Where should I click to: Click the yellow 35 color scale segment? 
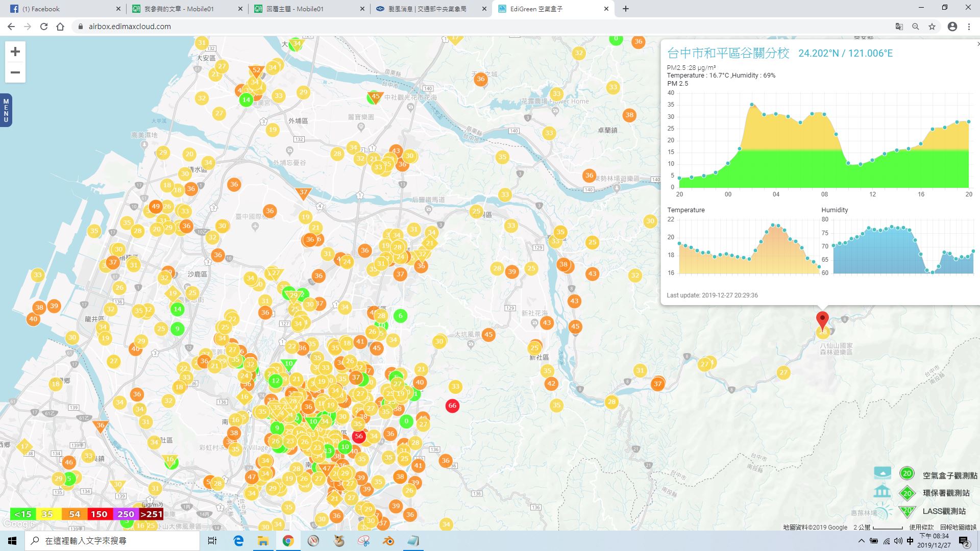(48, 514)
